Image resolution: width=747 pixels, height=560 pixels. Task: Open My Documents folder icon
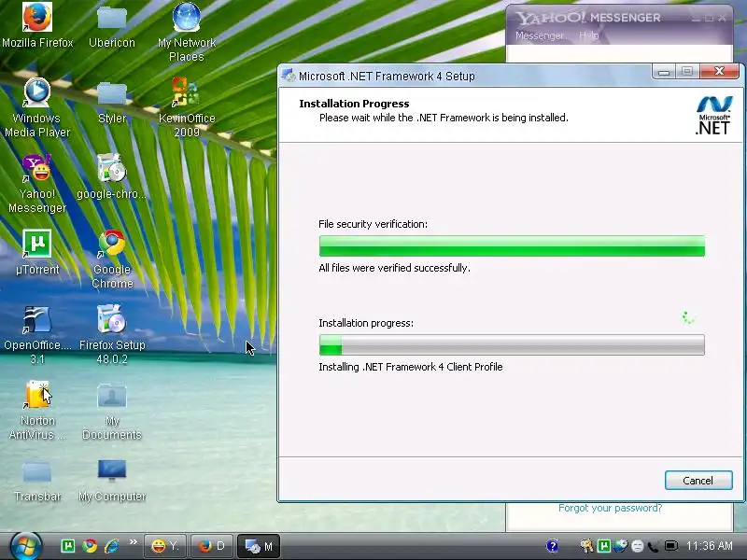(x=112, y=411)
